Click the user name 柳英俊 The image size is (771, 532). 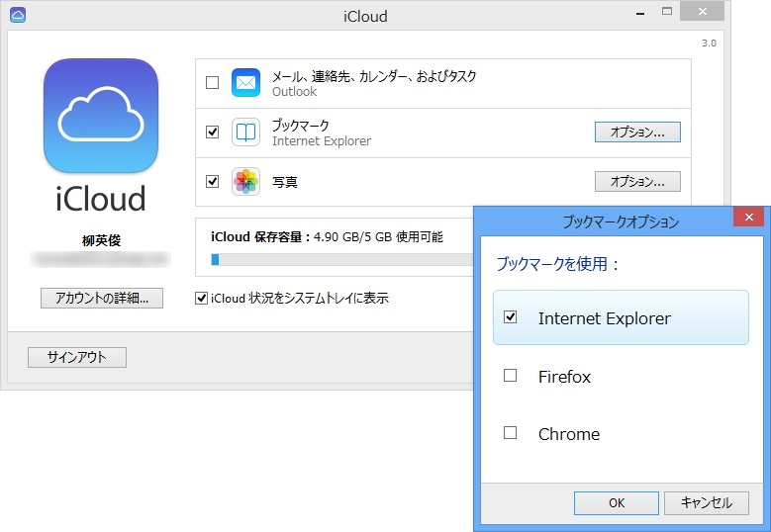click(x=101, y=240)
